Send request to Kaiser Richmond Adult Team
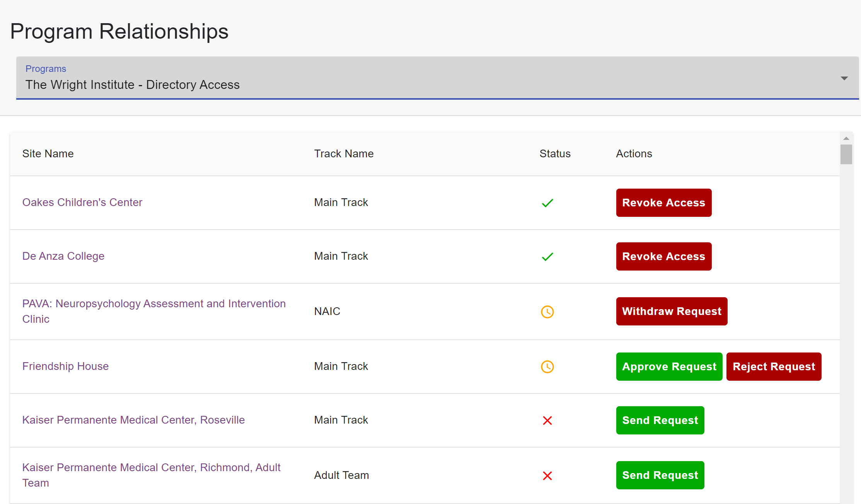 coord(660,475)
